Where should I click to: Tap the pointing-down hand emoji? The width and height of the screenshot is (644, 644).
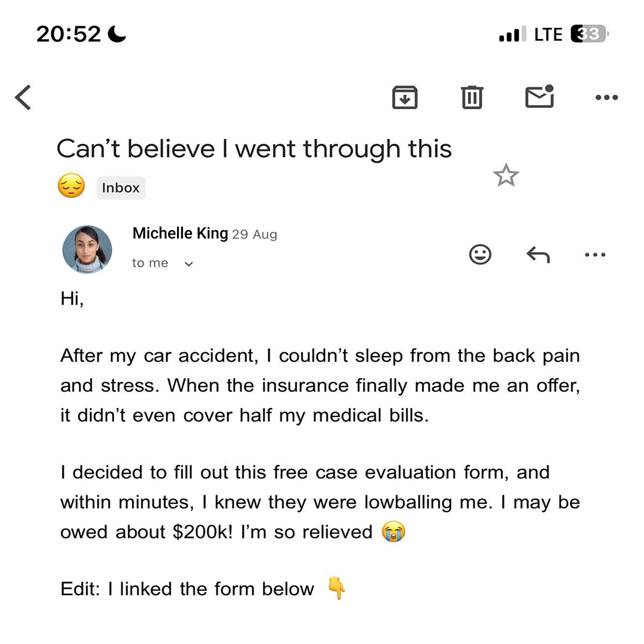337,589
